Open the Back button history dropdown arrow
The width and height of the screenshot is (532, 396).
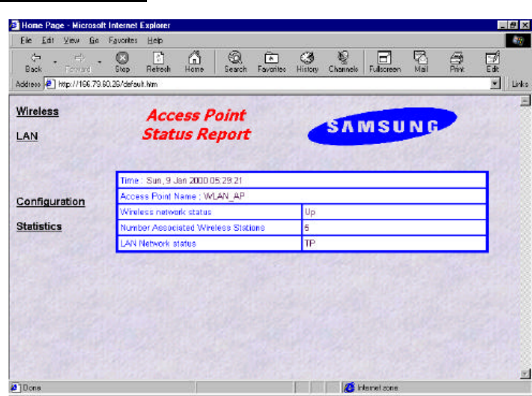pyautogui.click(x=55, y=62)
